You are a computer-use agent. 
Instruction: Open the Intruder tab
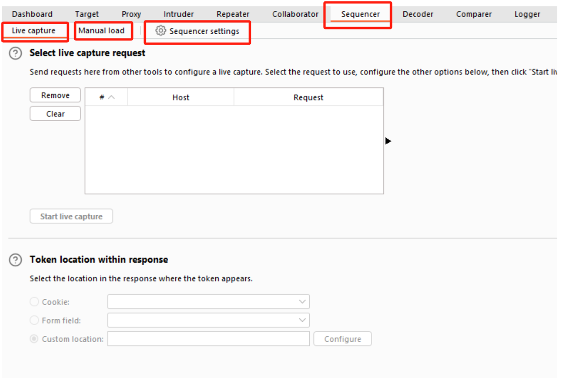[179, 14]
